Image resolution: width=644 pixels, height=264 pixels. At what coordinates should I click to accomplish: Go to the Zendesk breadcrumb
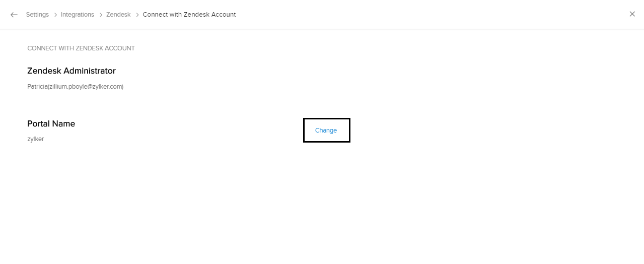point(118,15)
